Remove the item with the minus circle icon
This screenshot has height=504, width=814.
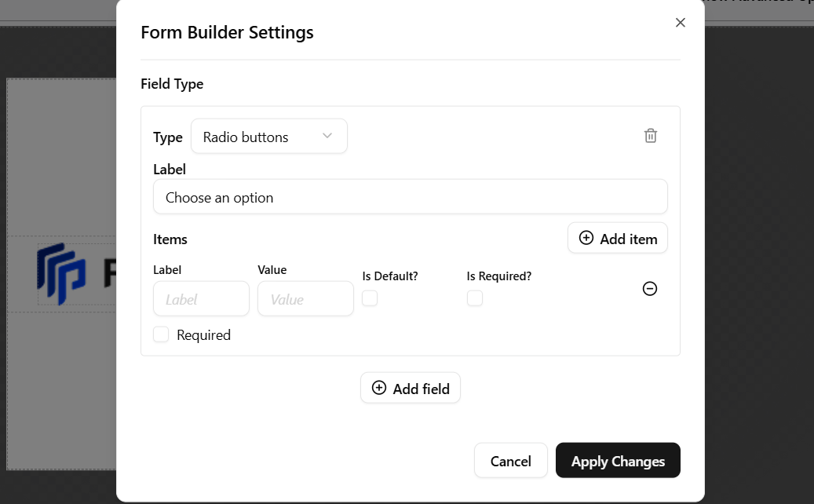point(650,289)
